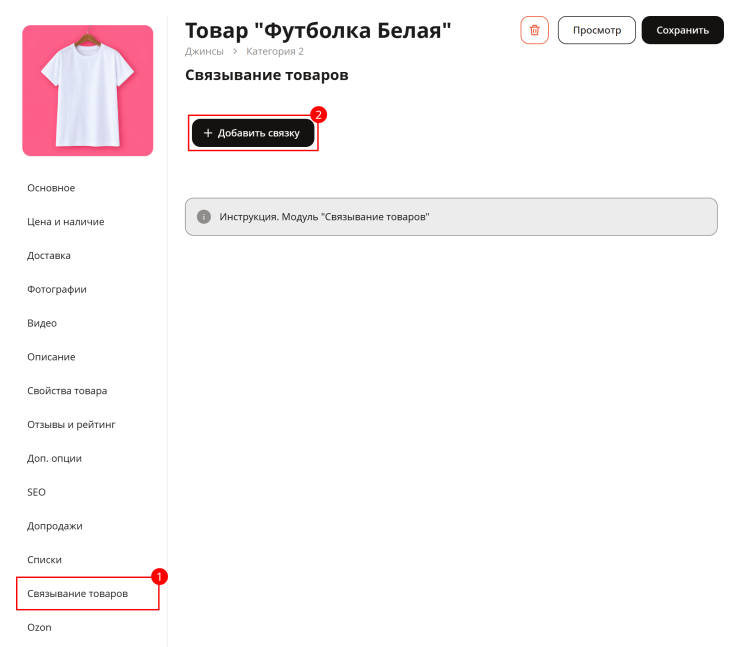Screen dimensions: 740x647
Task: Add a link with Добавить связку
Action: tap(253, 133)
